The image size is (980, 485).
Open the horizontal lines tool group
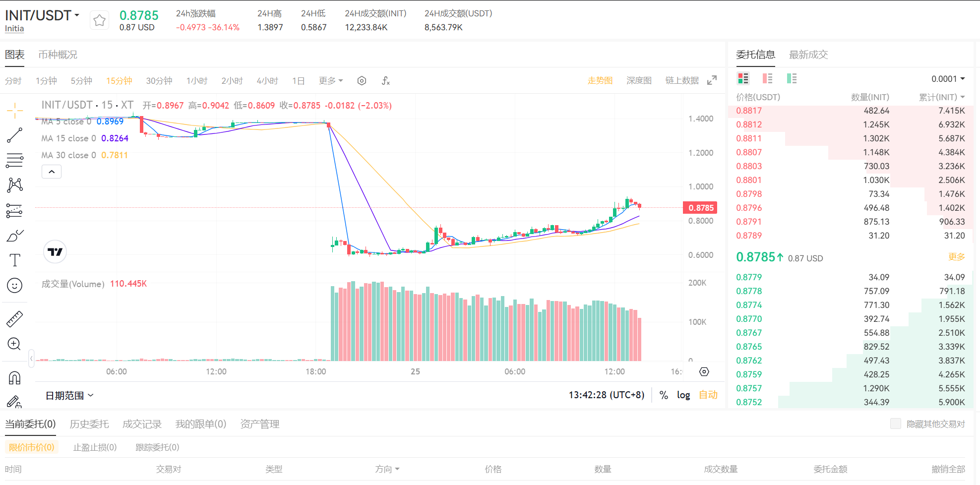[x=15, y=160]
